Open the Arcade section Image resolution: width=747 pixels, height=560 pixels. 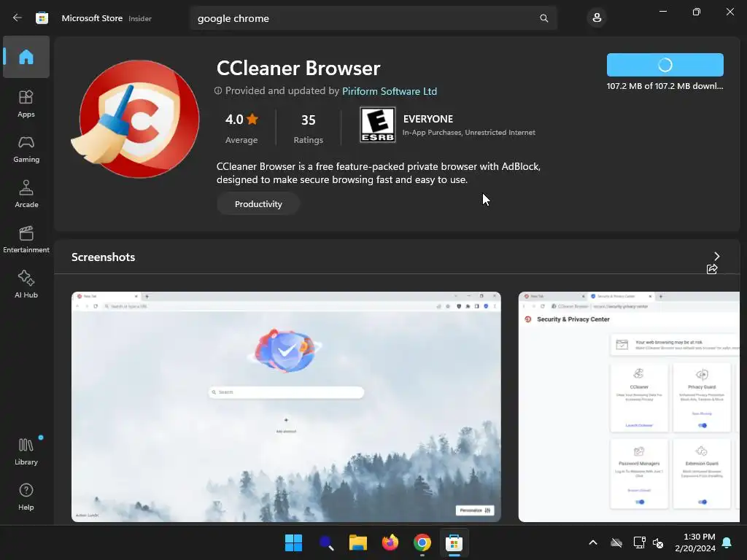[x=26, y=194]
